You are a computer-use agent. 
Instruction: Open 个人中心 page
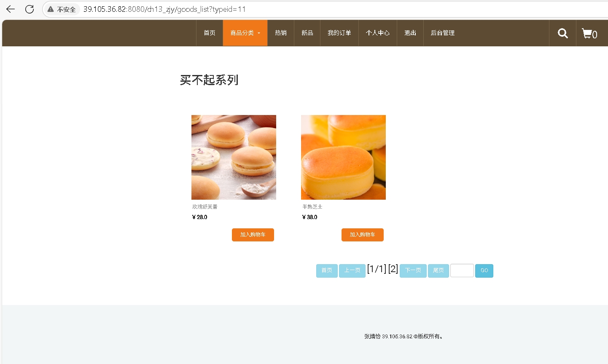(x=378, y=33)
